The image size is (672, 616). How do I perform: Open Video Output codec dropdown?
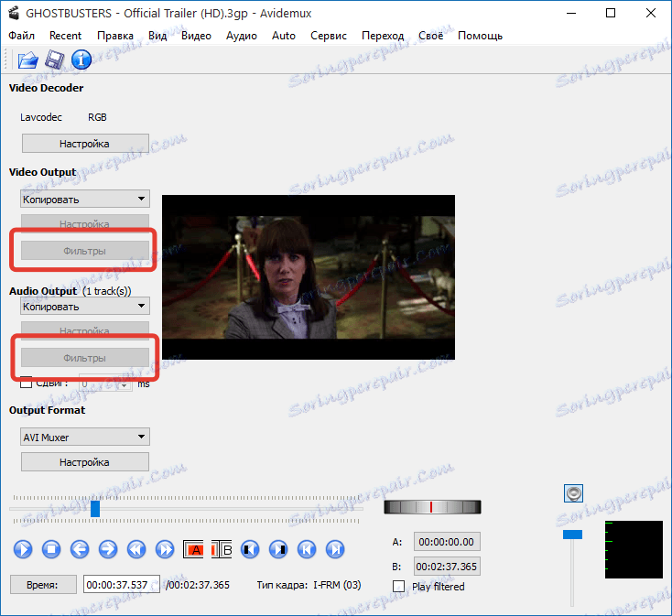pyautogui.click(x=85, y=200)
